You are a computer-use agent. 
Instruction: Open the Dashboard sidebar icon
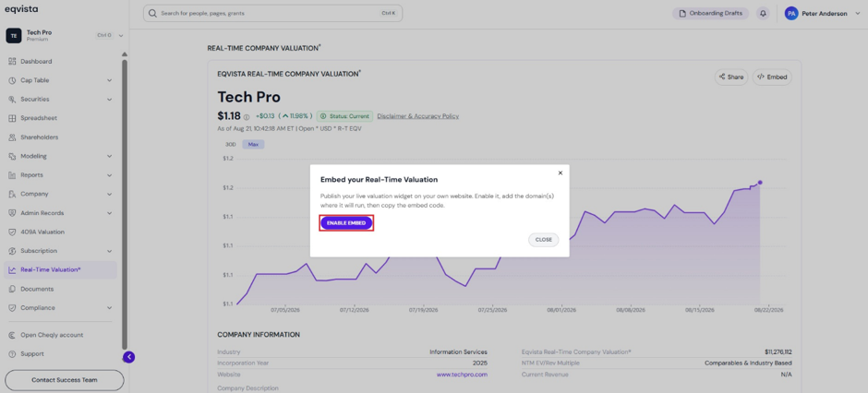[12, 62]
